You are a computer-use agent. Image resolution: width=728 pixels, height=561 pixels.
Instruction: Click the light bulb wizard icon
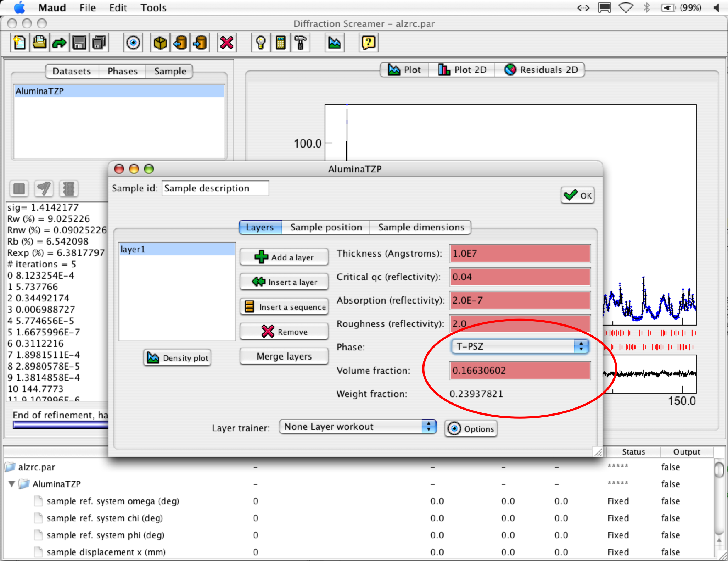coord(261,43)
